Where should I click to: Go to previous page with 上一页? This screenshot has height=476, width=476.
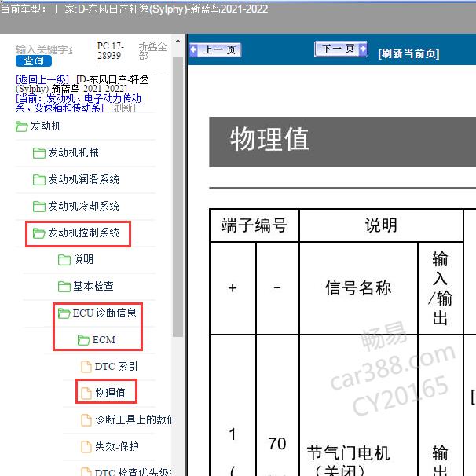215,49
